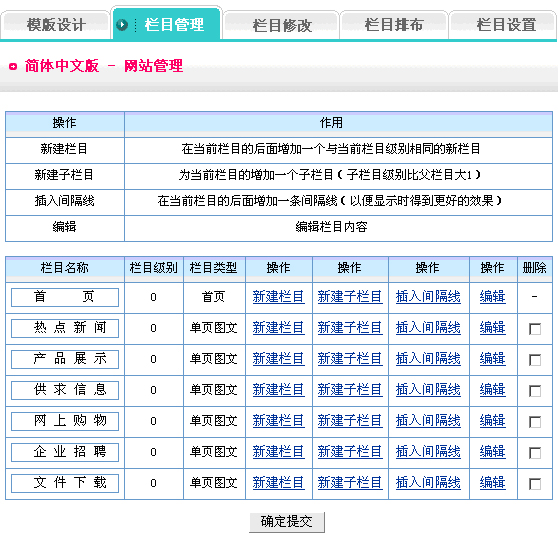Open 编辑 link for 供求信息
The width and height of the screenshot is (558, 547).
[493, 390]
